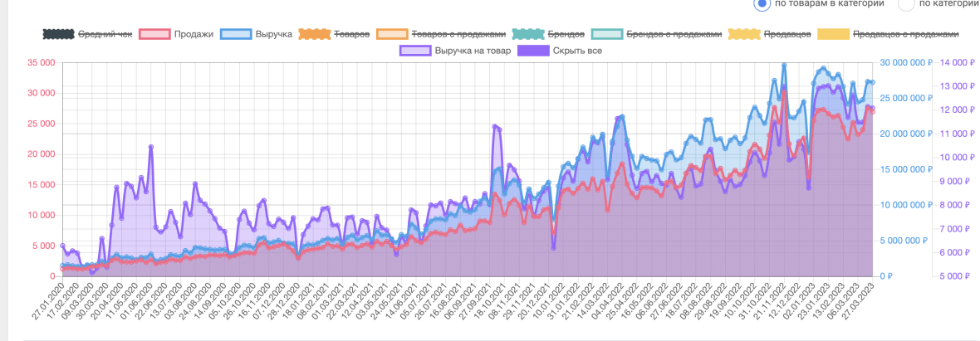Click the purple '7 000 ₽' axis value
The width and height of the screenshot is (980, 341).
tap(956, 229)
